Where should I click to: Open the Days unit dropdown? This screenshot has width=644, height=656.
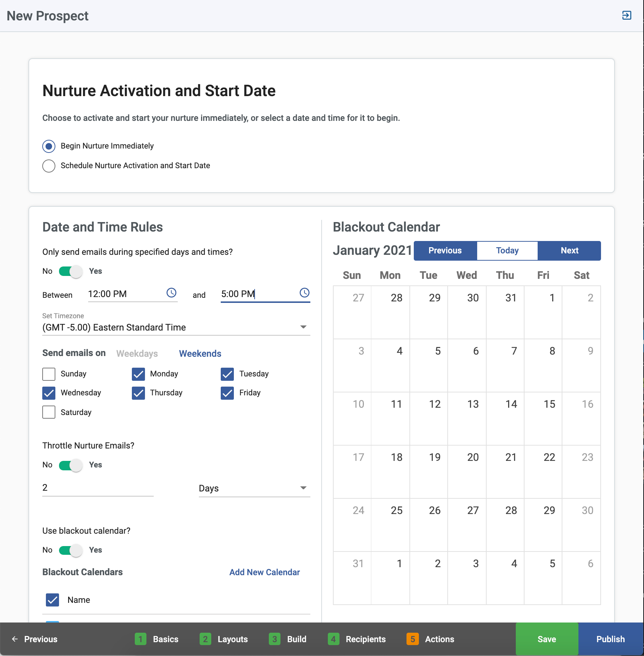[x=303, y=488]
